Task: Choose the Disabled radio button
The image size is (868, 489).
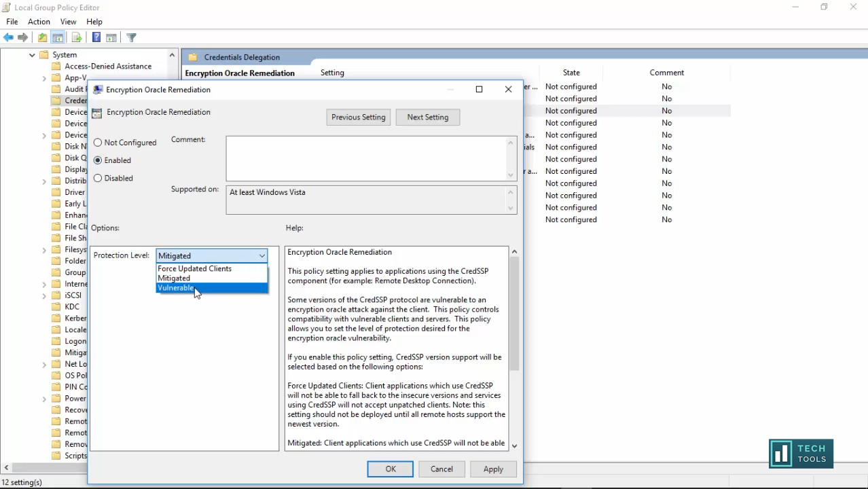Action: tap(98, 178)
